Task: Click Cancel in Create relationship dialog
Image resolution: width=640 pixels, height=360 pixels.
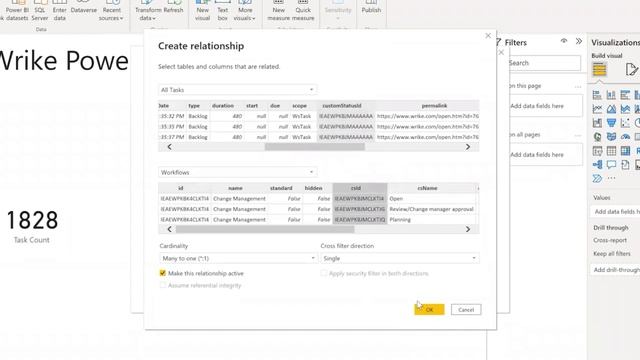Action: tap(466, 309)
